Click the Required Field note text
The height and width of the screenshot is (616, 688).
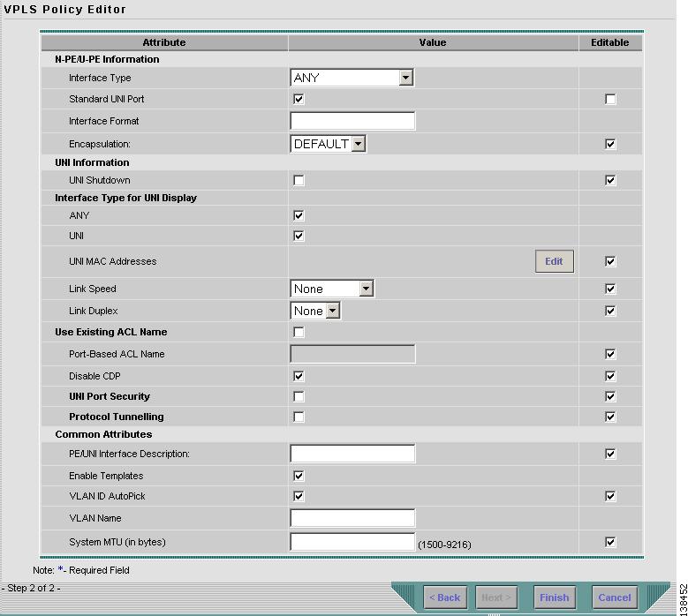pyautogui.click(x=99, y=570)
